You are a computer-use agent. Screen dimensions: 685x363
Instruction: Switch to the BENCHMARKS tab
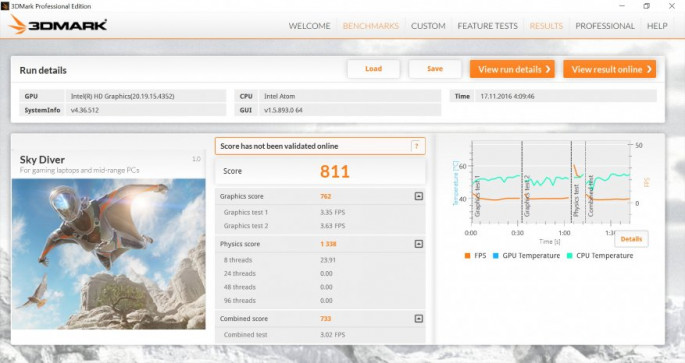pyautogui.click(x=370, y=26)
